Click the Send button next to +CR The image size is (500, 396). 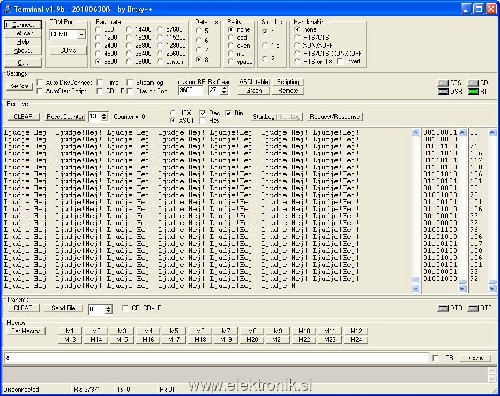click(475, 358)
